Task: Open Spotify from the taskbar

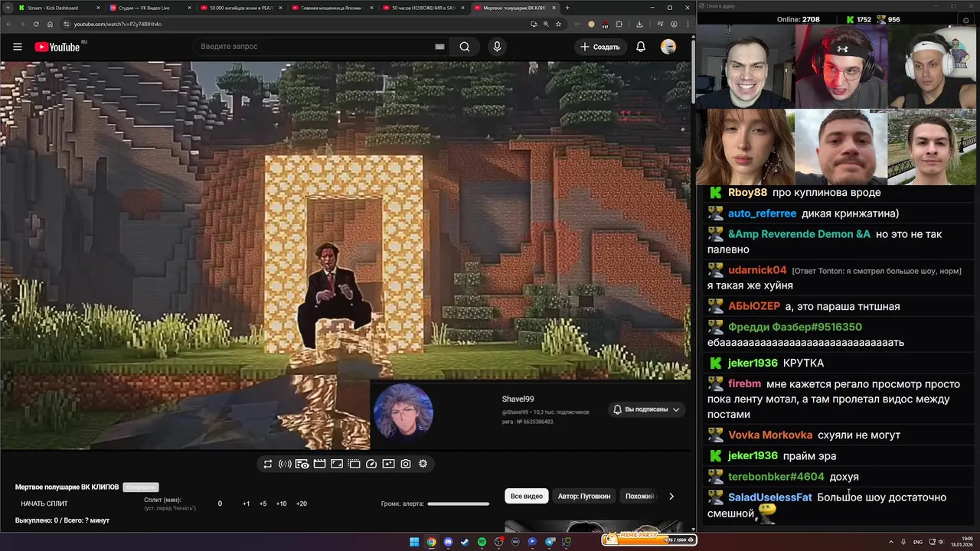Action: pyautogui.click(x=482, y=542)
